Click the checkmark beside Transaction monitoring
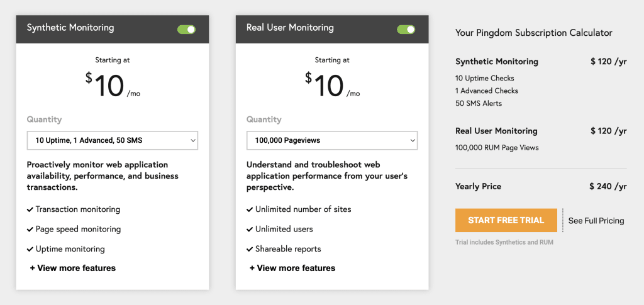Viewport: 644px width, 305px height. (30, 210)
